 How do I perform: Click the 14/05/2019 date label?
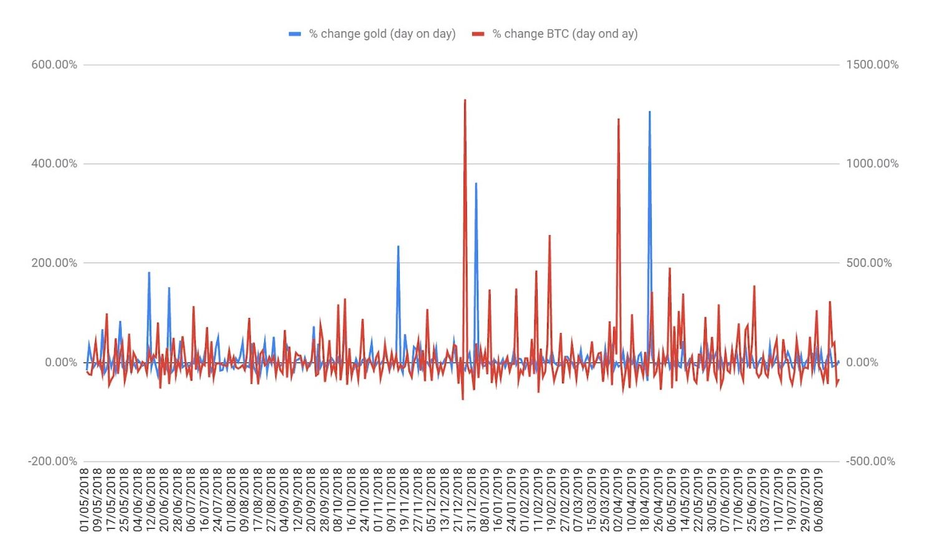(685, 501)
